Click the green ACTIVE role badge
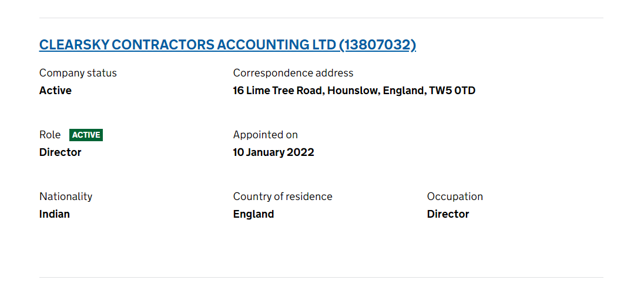Screen dimensions: 644x293 pos(86,135)
